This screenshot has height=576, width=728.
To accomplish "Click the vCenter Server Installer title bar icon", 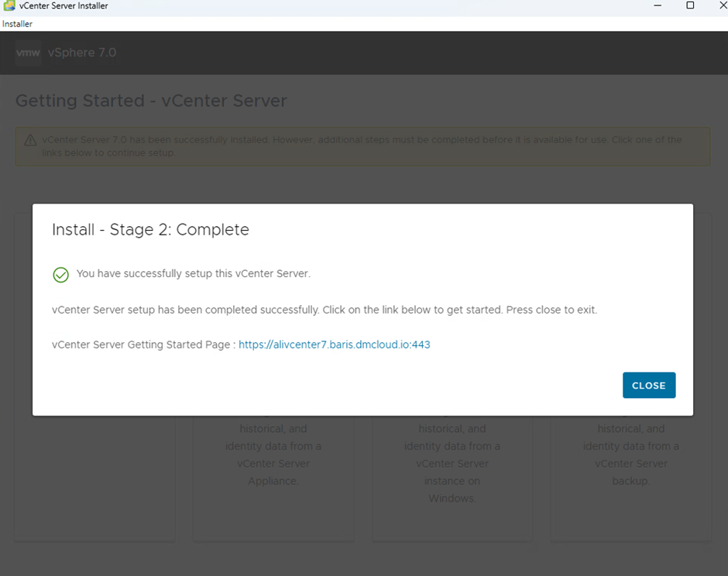I will click(9, 6).
